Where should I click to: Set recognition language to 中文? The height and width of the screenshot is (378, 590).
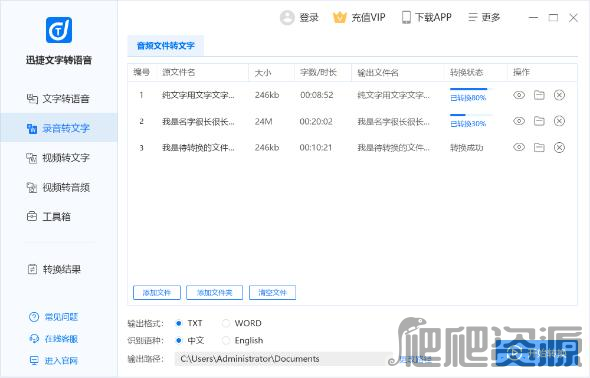(x=179, y=340)
